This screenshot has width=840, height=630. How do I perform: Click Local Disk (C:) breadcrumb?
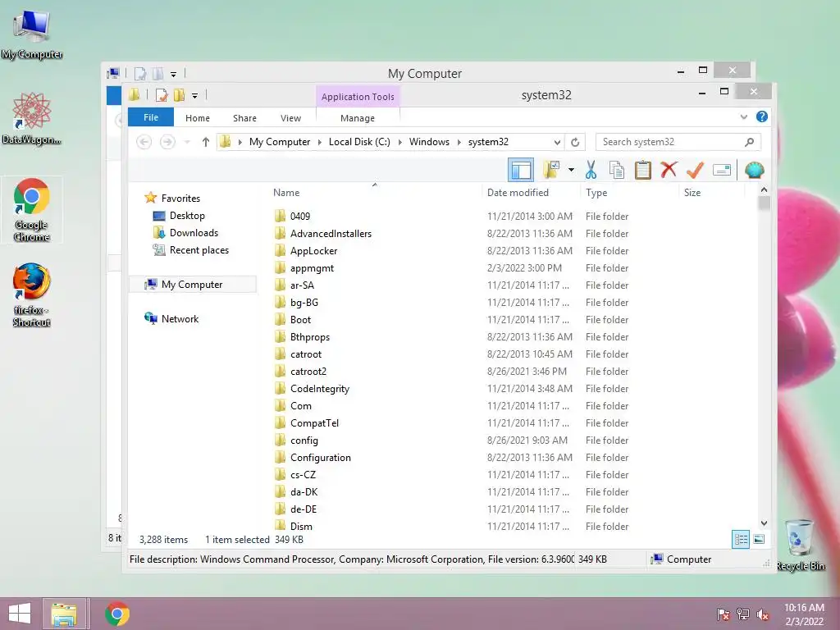[x=359, y=142]
